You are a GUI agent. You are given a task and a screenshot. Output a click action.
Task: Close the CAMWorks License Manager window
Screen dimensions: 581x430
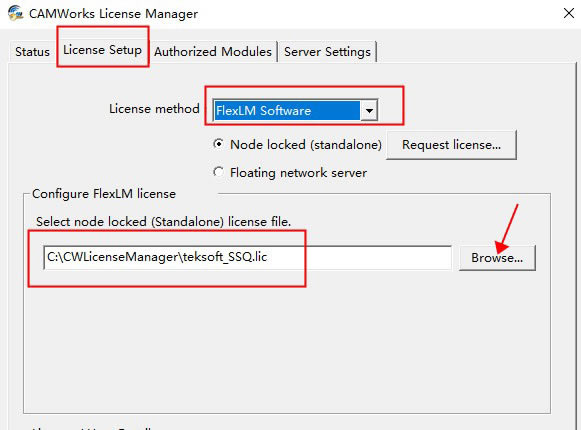click(568, 13)
